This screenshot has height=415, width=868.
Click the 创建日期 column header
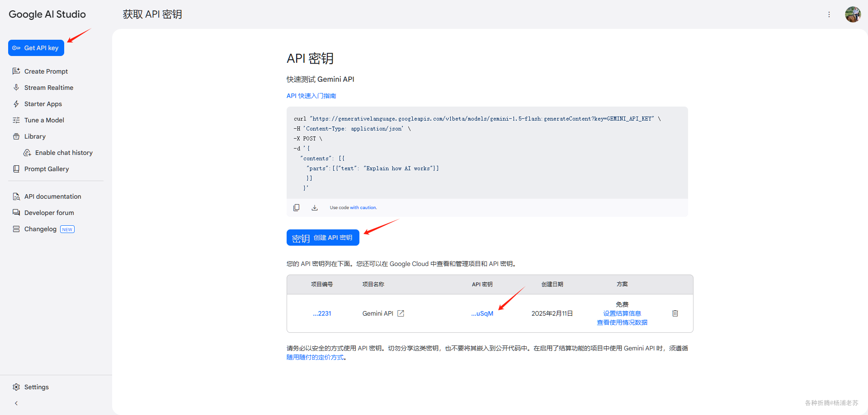[x=552, y=284]
